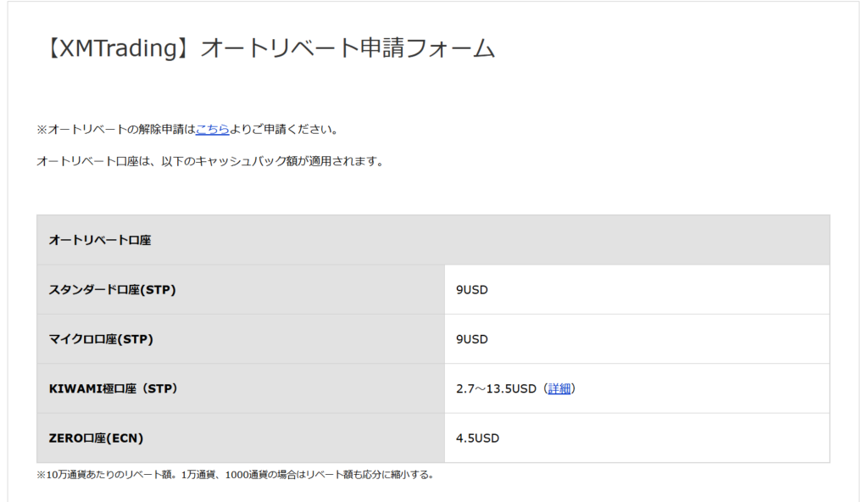The image size is (868, 502).
Task: Click the KIWAMI極口座（STP）row label
Action: 114,388
